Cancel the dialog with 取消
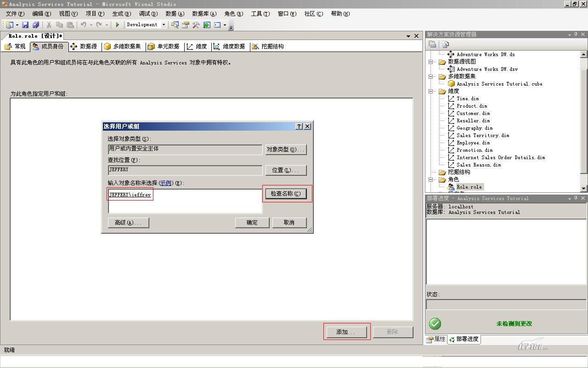This screenshot has height=368, width=588. (289, 223)
